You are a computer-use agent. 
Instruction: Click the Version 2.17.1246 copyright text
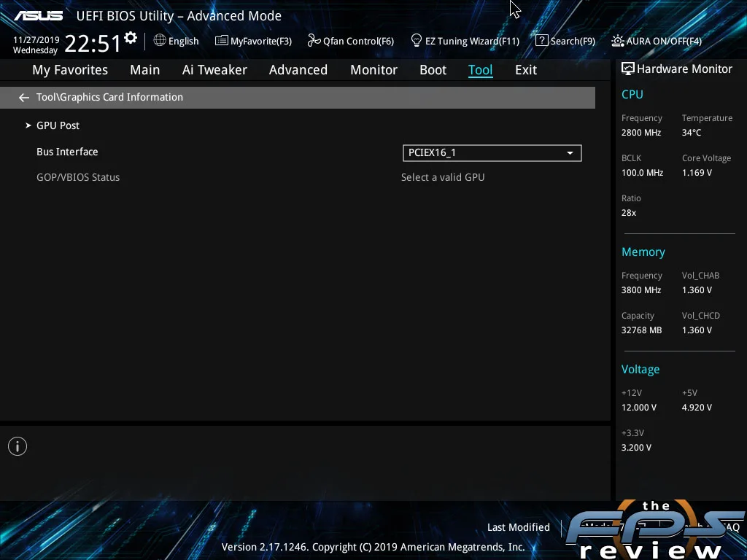(x=373, y=547)
